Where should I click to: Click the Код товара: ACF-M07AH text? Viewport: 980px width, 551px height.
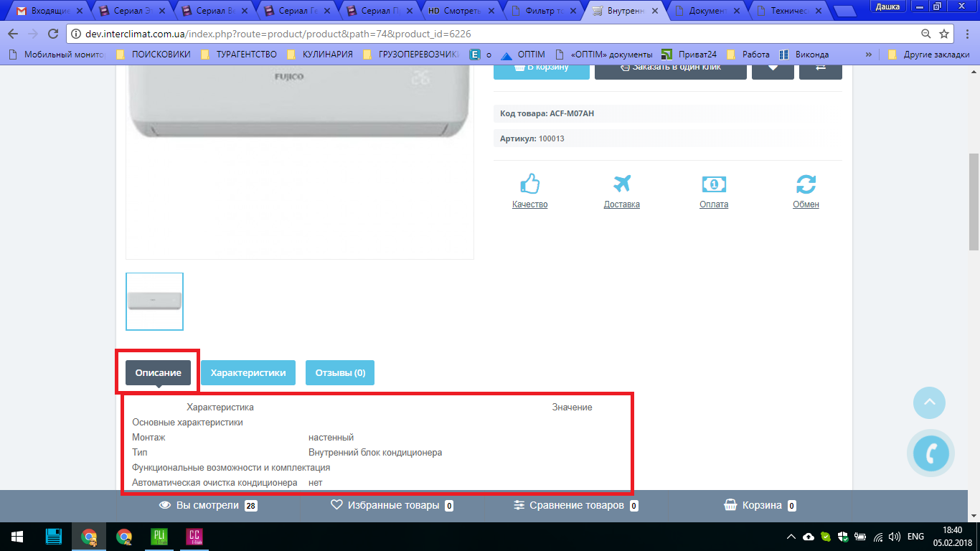547,113
